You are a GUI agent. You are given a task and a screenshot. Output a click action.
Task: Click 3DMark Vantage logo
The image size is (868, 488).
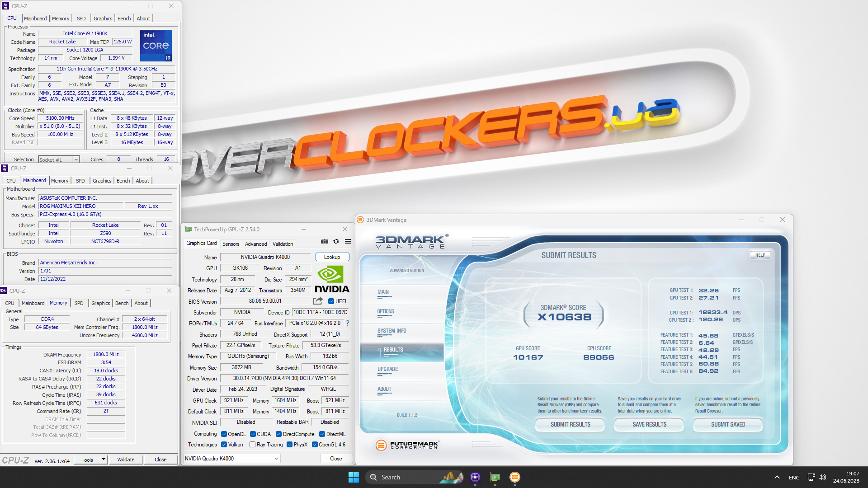point(411,241)
